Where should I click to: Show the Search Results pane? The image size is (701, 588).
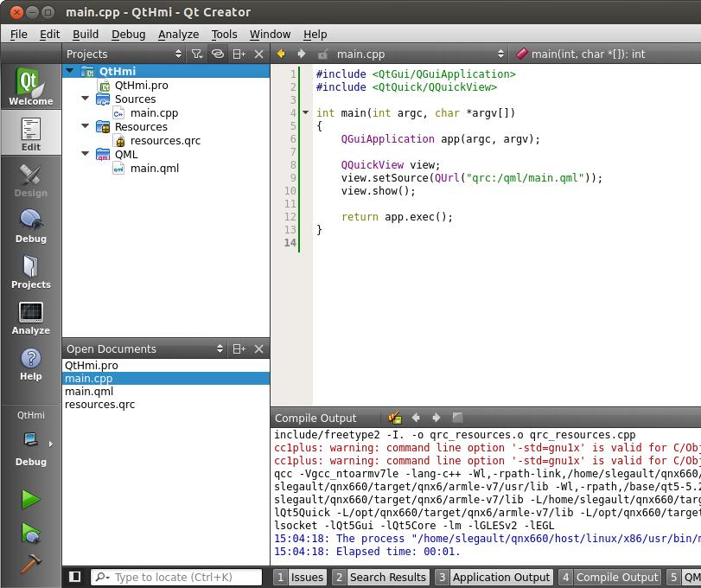point(381,578)
